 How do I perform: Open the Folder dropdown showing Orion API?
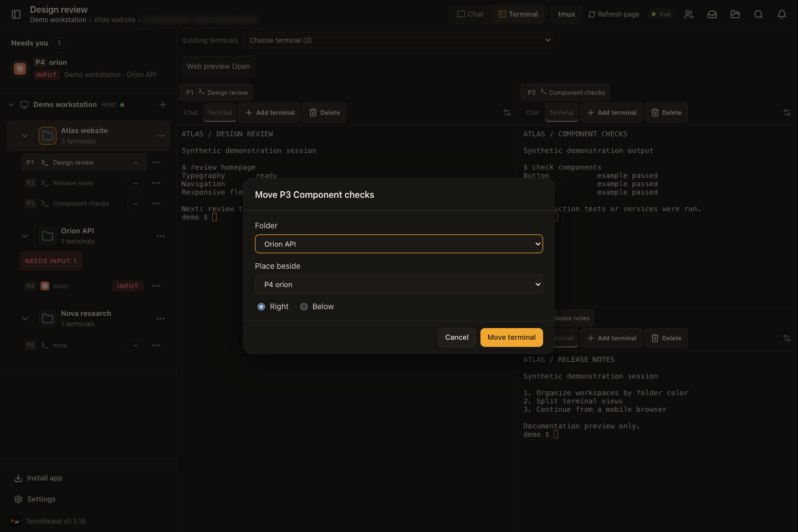point(399,244)
